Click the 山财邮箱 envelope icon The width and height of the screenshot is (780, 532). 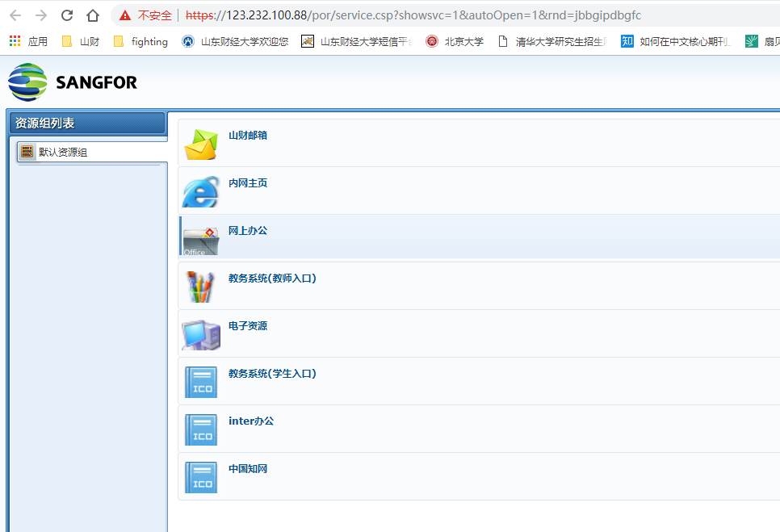pyautogui.click(x=200, y=145)
